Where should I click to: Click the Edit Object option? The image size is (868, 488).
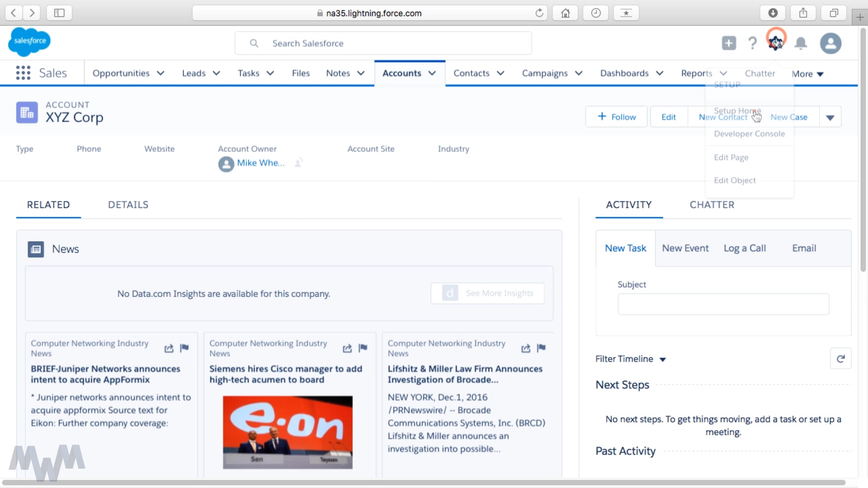point(735,180)
